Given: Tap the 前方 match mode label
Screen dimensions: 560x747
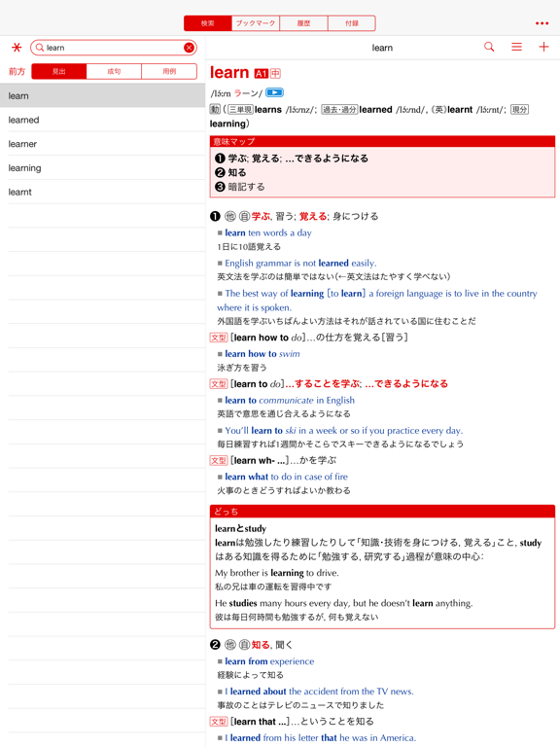Looking at the screenshot, I should coord(17,71).
